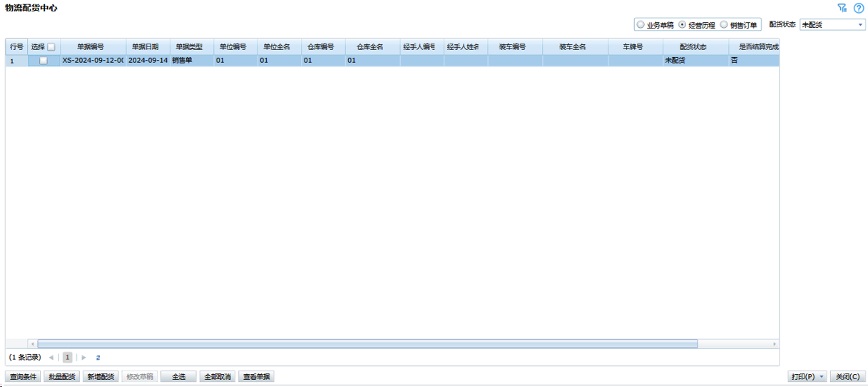
Task: Click horizontal scrollbar right arrow
Action: [x=775, y=343]
